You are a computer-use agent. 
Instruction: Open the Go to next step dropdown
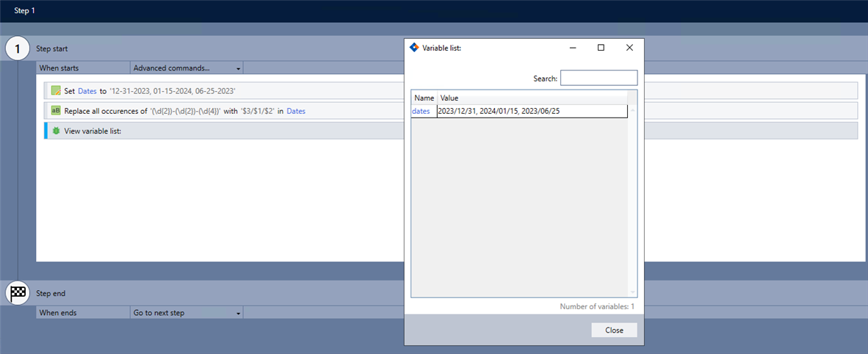(x=187, y=313)
